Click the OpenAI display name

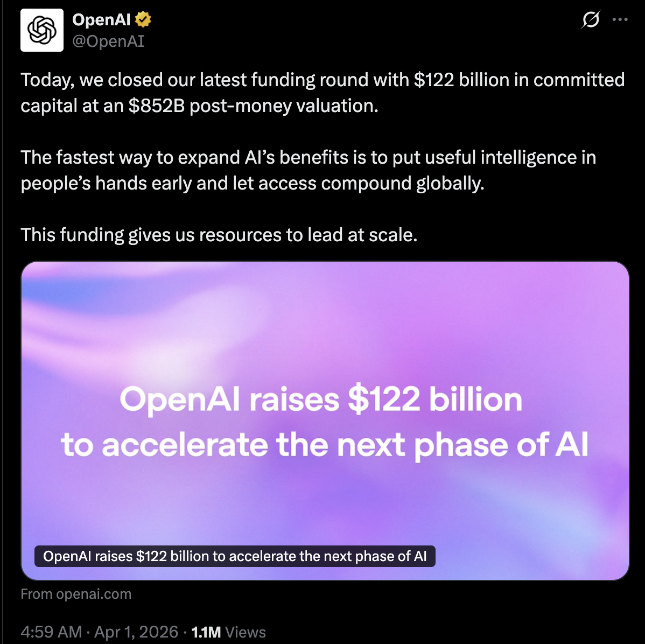click(x=101, y=20)
